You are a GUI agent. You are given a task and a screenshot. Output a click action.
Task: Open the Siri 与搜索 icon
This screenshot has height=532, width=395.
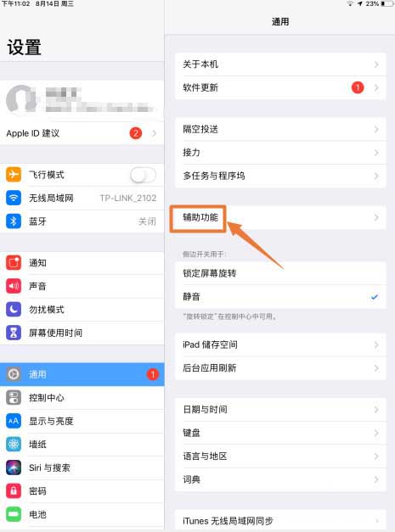point(14,468)
